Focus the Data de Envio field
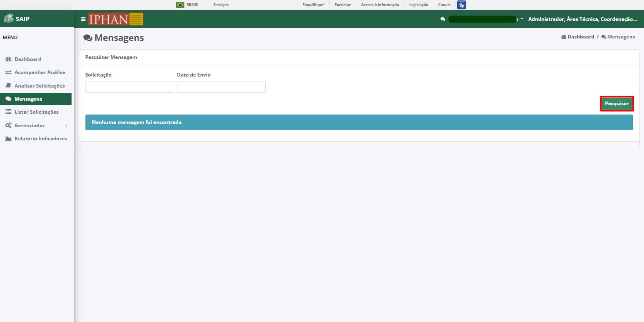The image size is (644, 322). (x=221, y=87)
